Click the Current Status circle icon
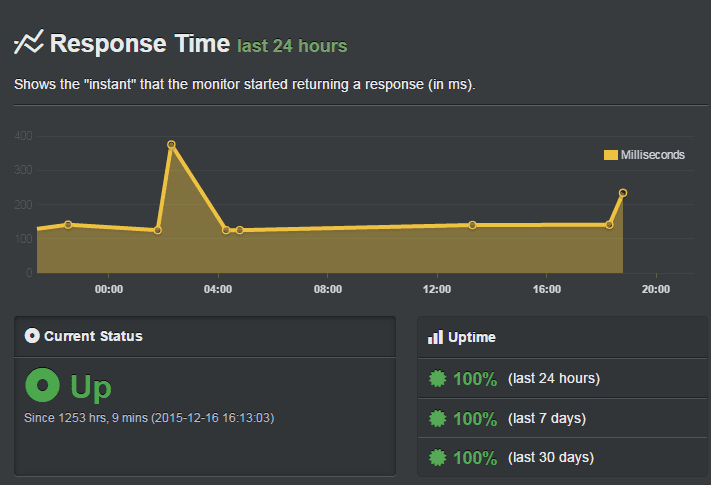Viewport: 711px width, 485px height. click(32, 336)
